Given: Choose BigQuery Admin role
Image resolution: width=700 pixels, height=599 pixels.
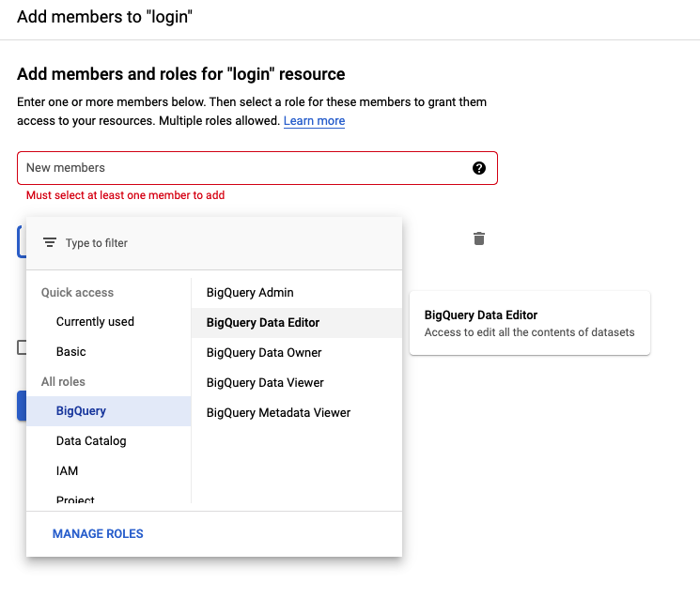Looking at the screenshot, I should click(x=296, y=293).
